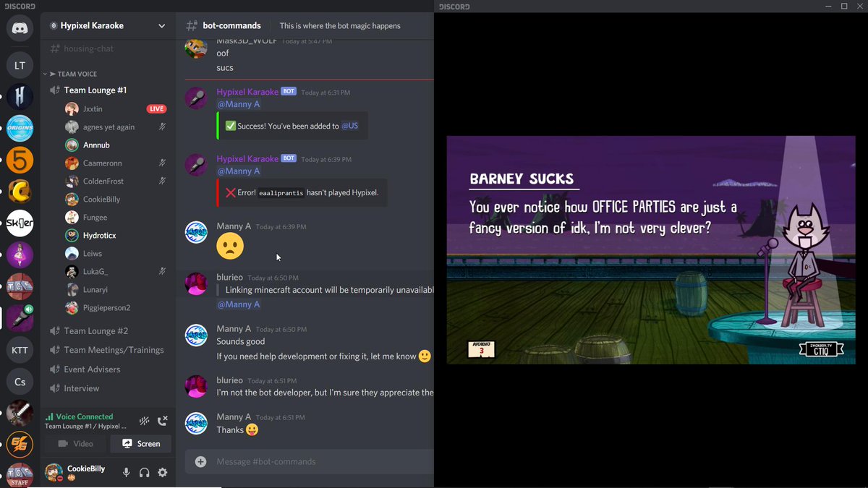Click Hypixel Karaoke bot avatar at 6:31 PM
Screen dimensions: 868x488
[x=197, y=98]
